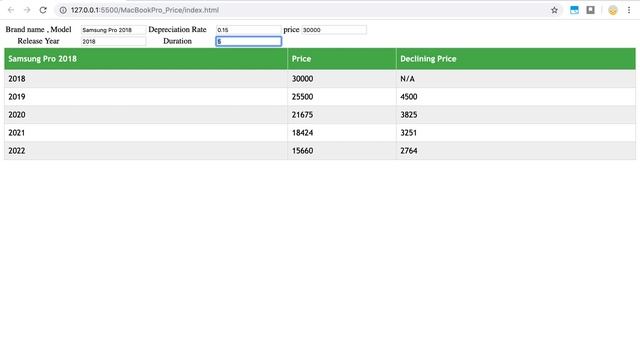This screenshot has width=640, height=360.
Task: Select the 'Depreciation Rate' label
Action: tap(178, 29)
